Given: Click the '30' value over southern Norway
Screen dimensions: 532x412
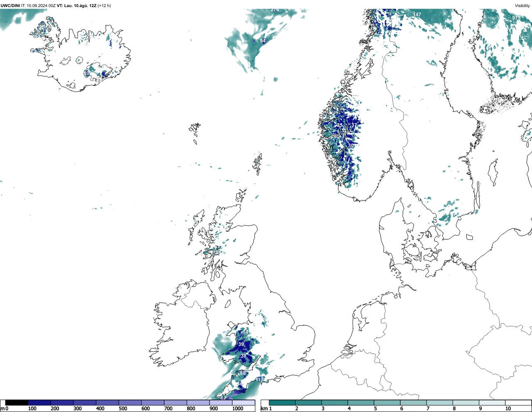Looking at the screenshot, I should tap(351, 146).
